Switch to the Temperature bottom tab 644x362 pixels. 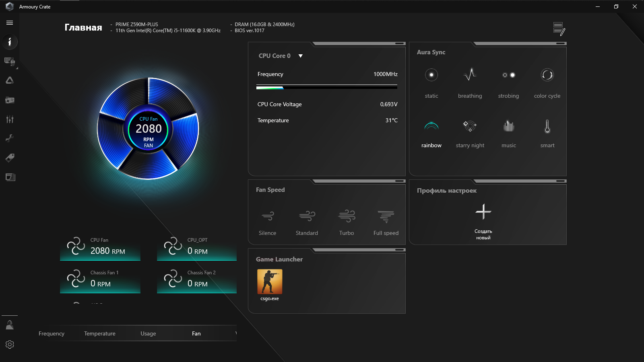100,333
